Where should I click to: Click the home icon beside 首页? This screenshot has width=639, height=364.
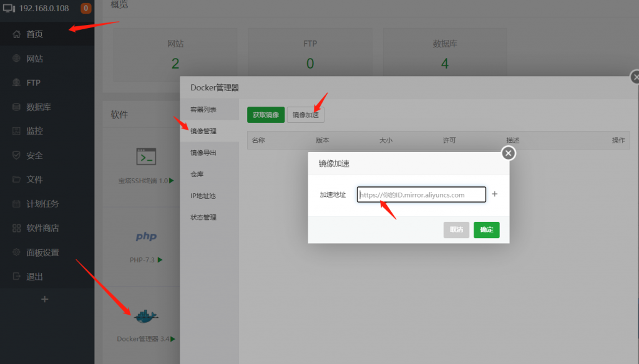pyautogui.click(x=16, y=34)
